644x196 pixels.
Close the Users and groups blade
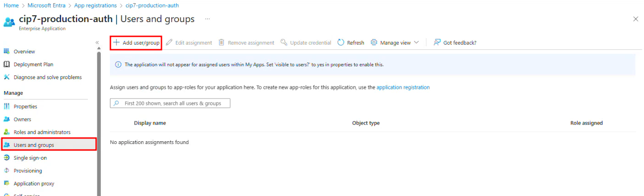tap(636, 19)
